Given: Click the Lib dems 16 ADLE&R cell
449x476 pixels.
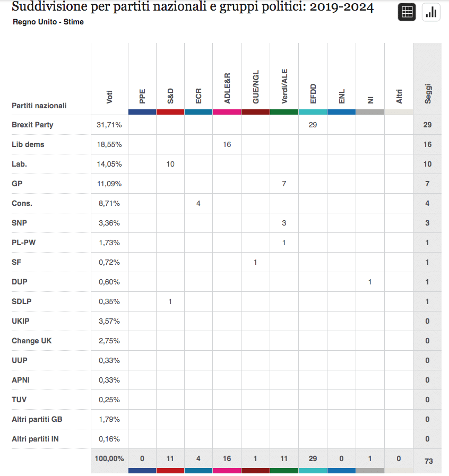Looking at the screenshot, I should coord(227,144).
